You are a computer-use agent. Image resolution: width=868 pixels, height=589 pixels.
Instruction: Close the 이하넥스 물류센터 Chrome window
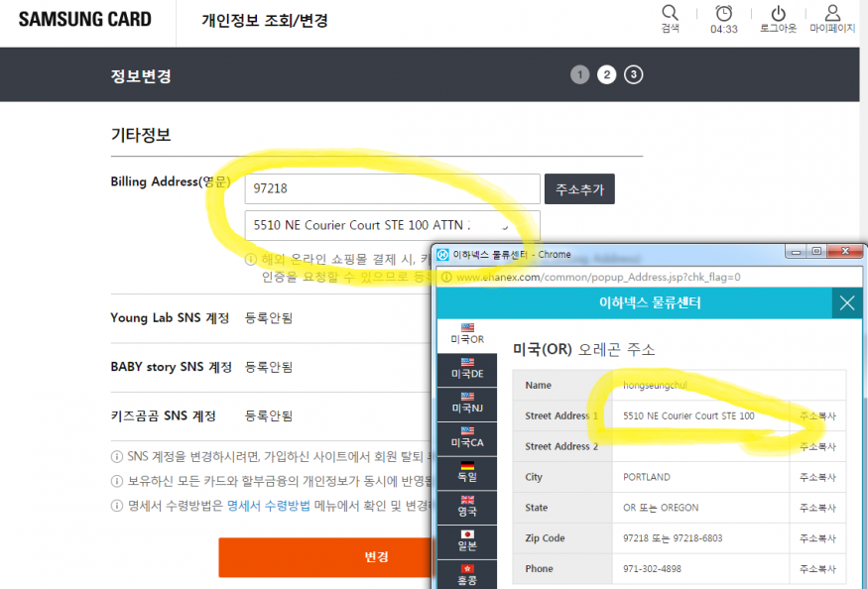tap(845, 252)
